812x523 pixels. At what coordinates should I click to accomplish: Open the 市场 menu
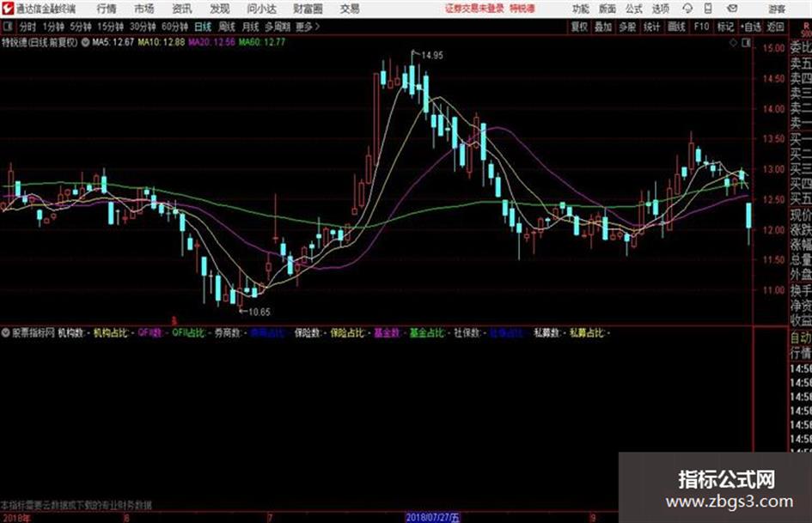[144, 9]
